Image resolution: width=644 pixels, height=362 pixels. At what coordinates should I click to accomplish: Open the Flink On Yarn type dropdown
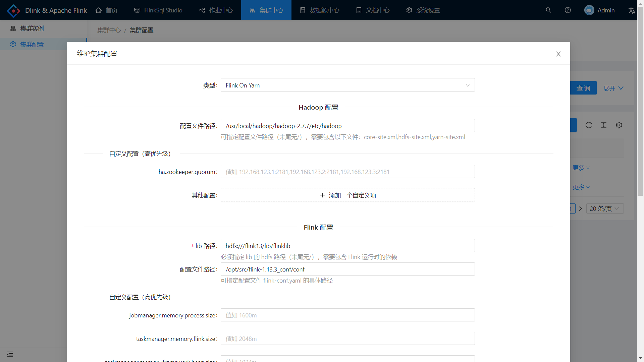(x=347, y=85)
